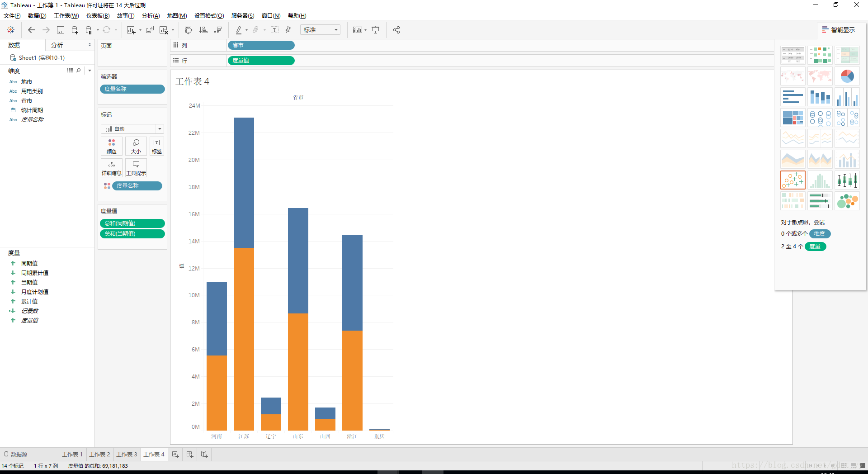868x474 pixels.
Task: Select the packed bubbles thumbnail in Show Me
Action: coord(847,201)
